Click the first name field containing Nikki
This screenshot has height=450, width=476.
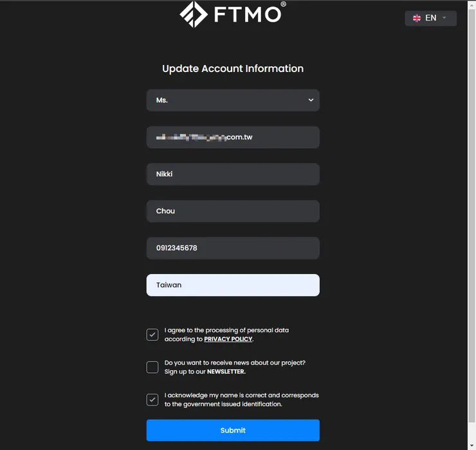(233, 174)
